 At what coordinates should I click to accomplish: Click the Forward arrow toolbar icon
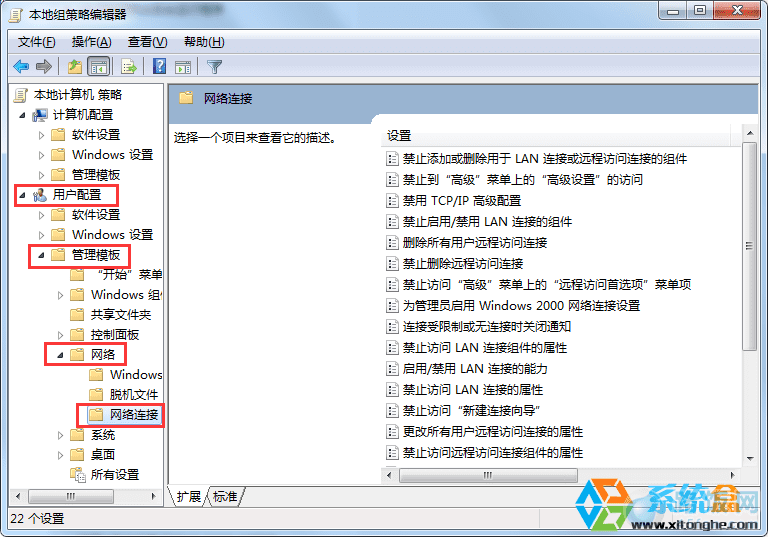click(44, 66)
